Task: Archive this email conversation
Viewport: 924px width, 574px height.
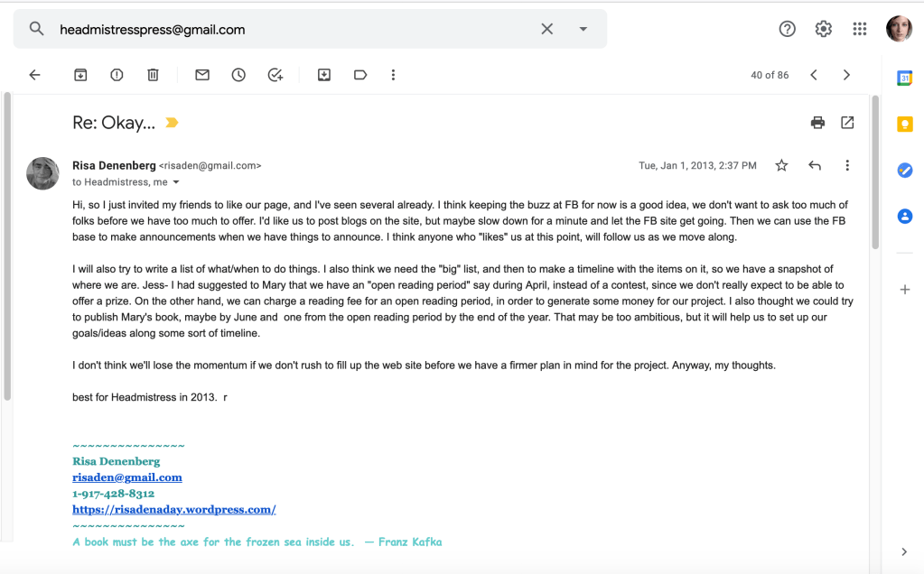Action: [80, 75]
